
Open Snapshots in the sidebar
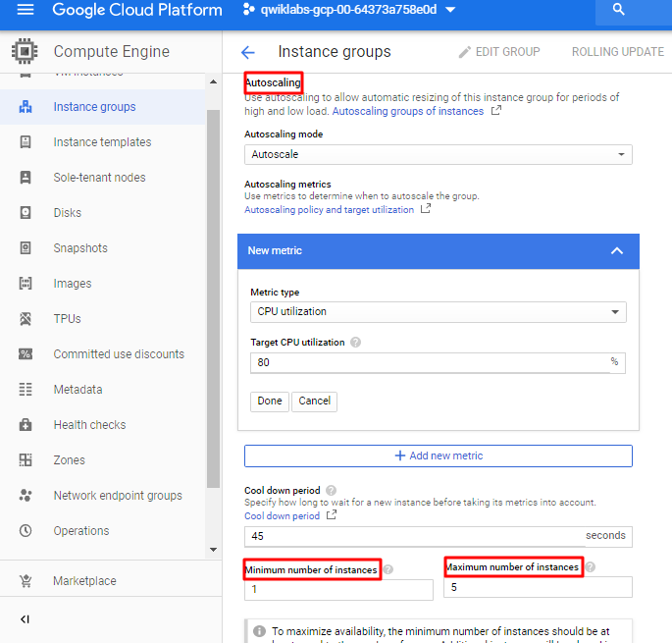(80, 248)
